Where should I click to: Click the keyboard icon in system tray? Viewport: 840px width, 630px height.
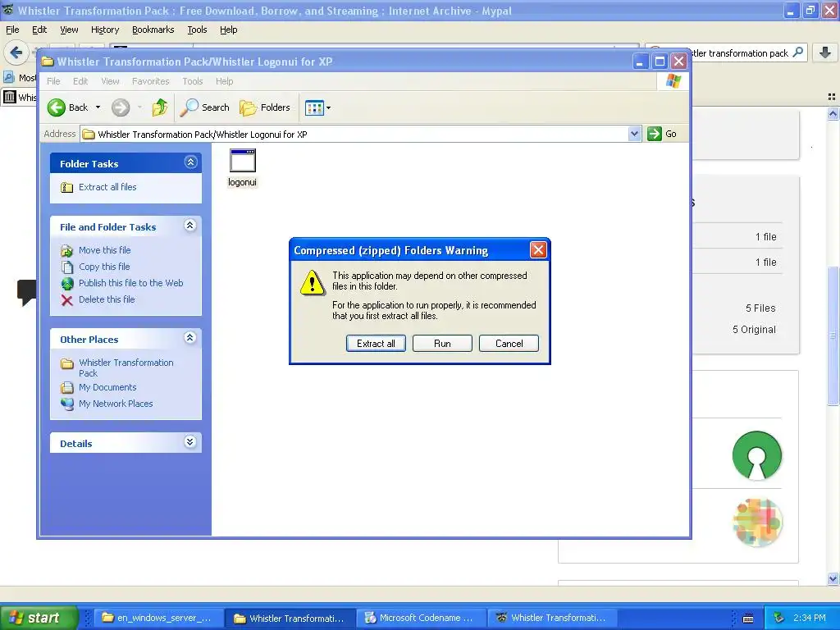click(748, 619)
